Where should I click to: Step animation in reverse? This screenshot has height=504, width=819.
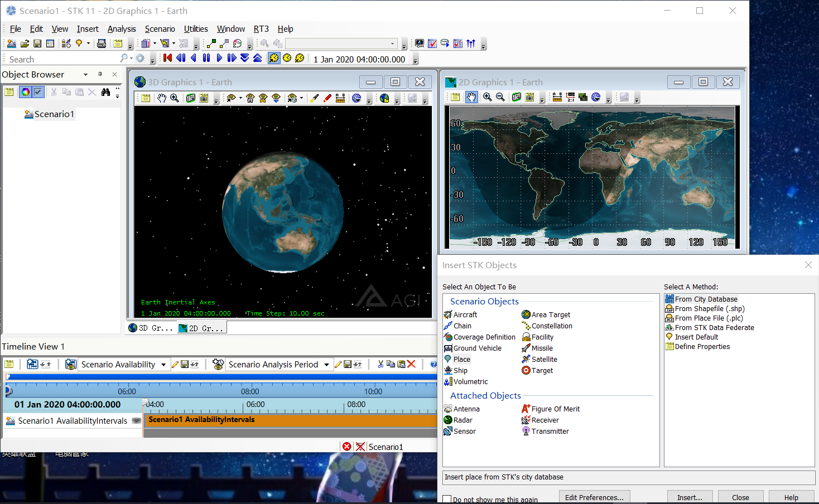[x=181, y=58]
